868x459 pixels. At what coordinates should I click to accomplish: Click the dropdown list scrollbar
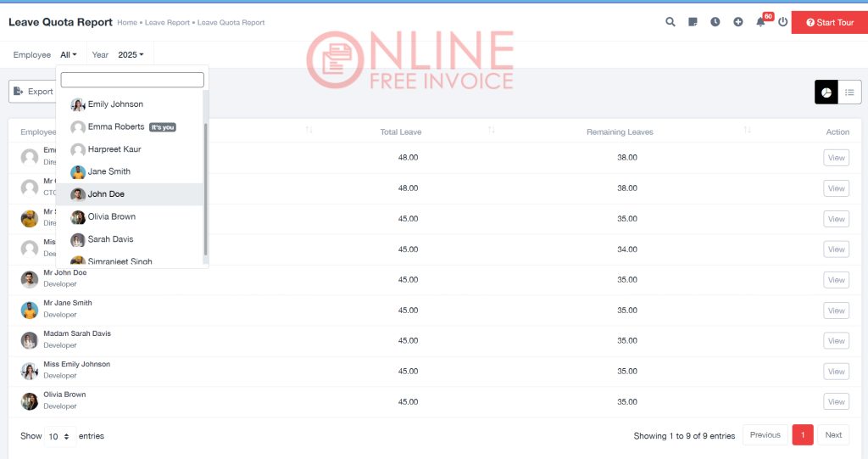[205, 189]
